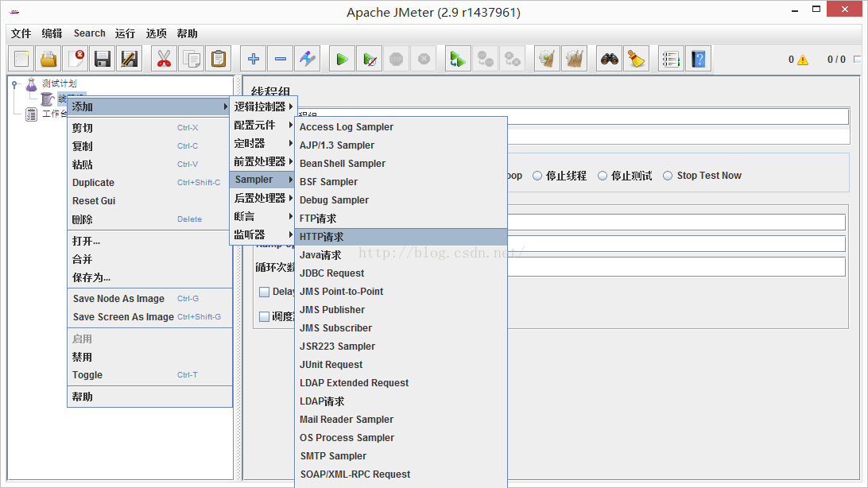Collapse all nodes with minus icon
The height and width of the screenshot is (488, 868).
coord(281,59)
